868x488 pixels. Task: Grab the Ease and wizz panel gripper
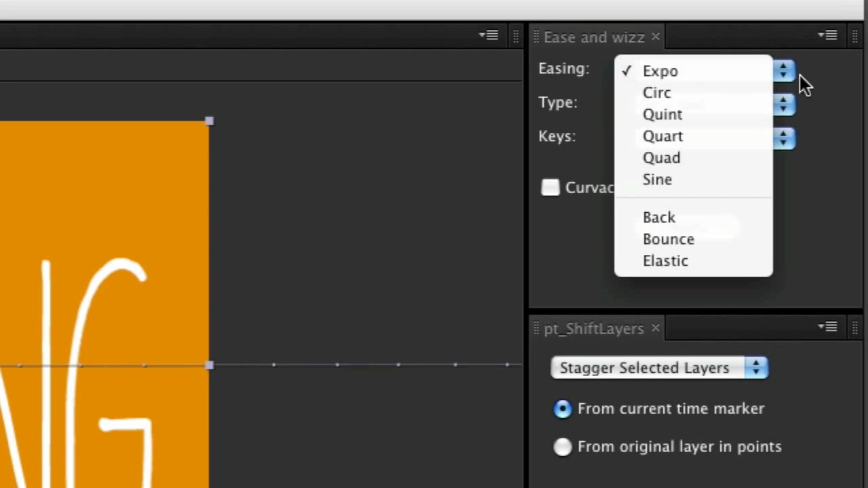pos(536,37)
